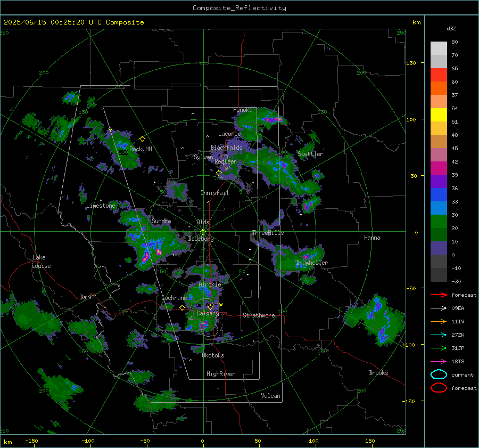Click the RockyMH label
This screenshot has width=479, height=448.
[141, 149]
